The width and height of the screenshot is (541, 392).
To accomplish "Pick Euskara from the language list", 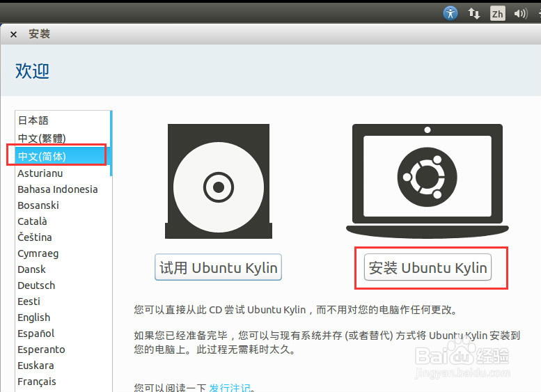I will [63, 366].
